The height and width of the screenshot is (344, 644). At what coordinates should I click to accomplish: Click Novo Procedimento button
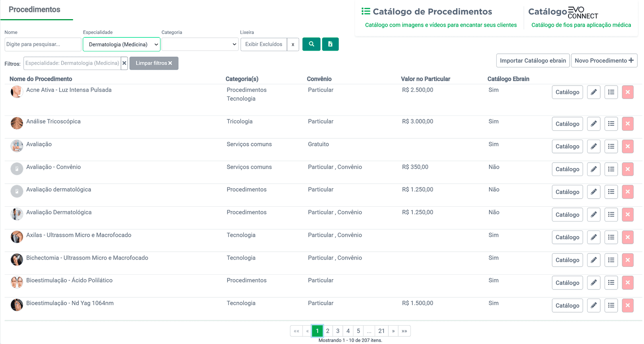(604, 61)
